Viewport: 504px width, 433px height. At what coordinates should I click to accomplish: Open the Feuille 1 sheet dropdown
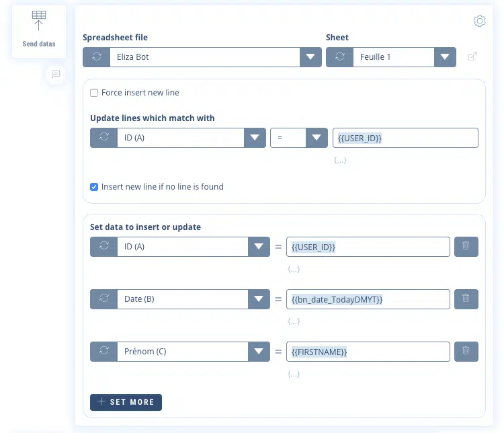pos(445,57)
